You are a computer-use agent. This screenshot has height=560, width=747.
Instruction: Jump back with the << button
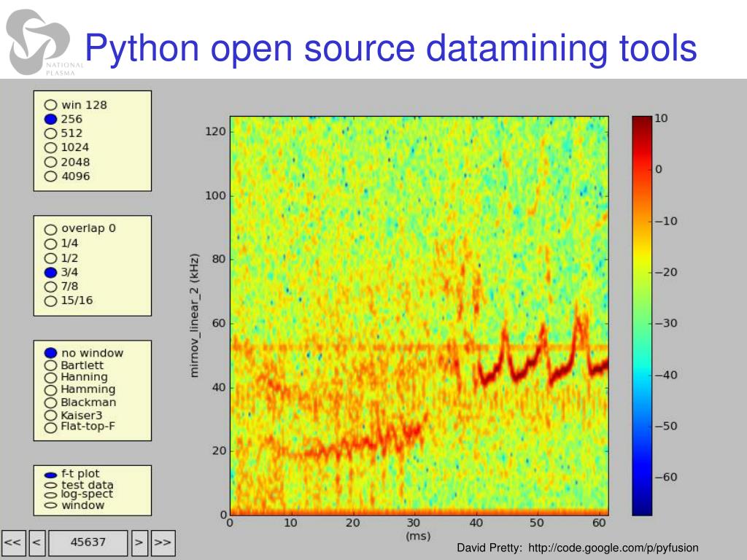click(13, 542)
